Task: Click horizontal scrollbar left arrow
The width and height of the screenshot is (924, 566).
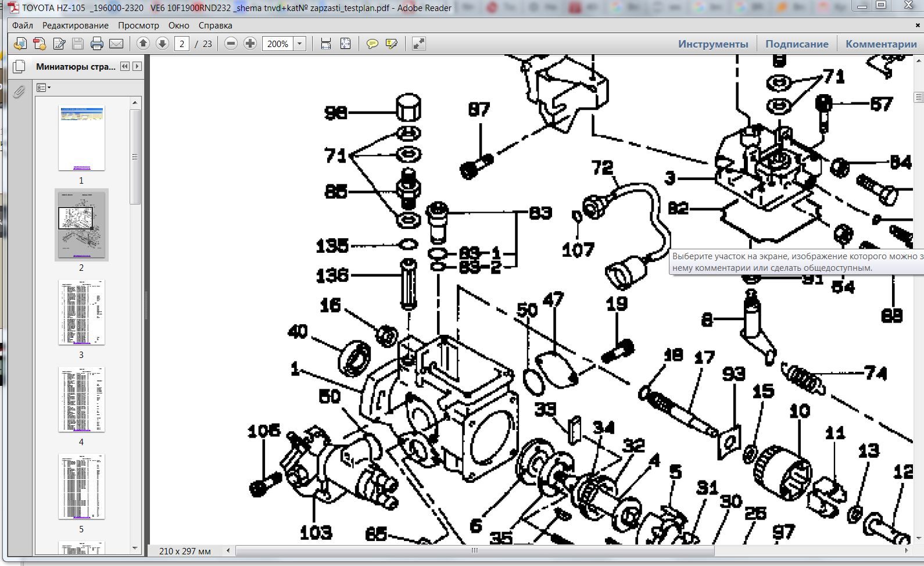Action: click(x=228, y=550)
